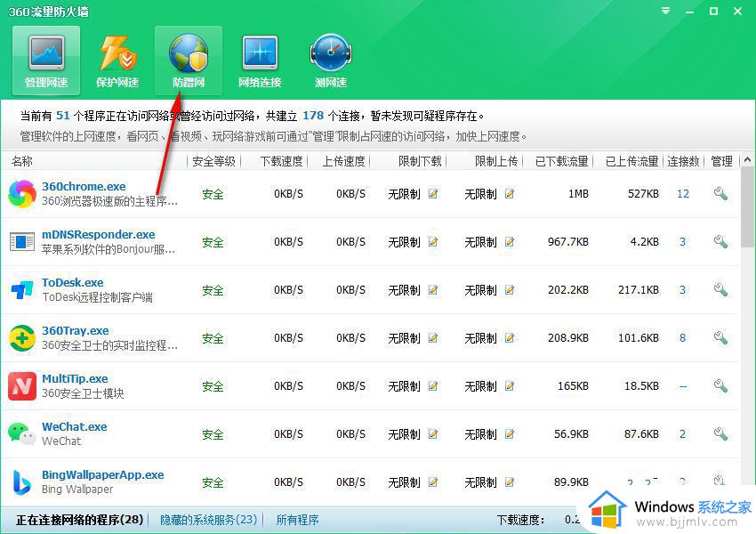Click the program list scrollbar thumb
The width and height of the screenshot is (756, 534).
(x=747, y=207)
